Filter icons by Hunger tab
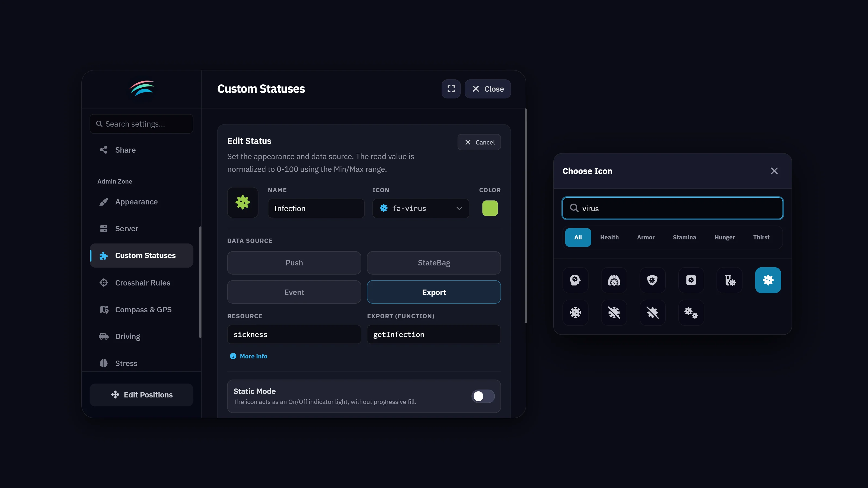 tap(725, 237)
